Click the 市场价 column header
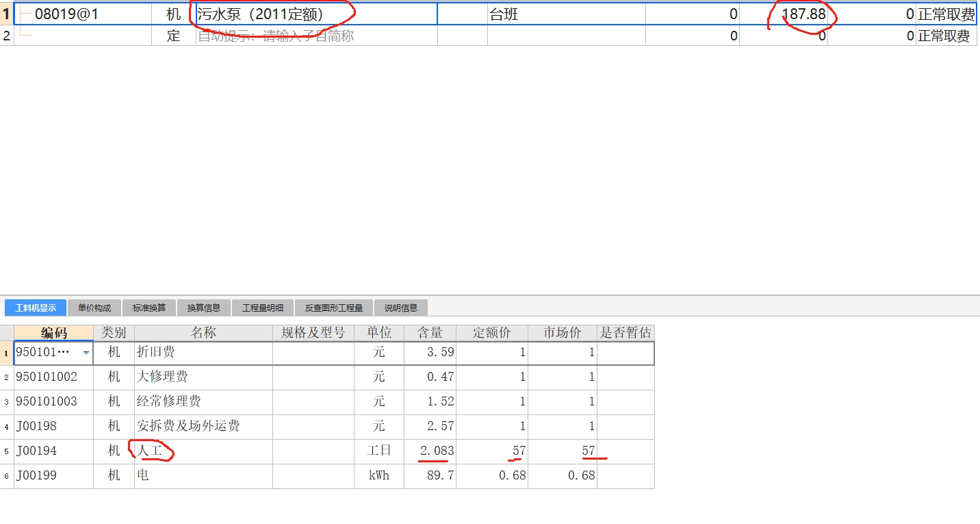 563,333
